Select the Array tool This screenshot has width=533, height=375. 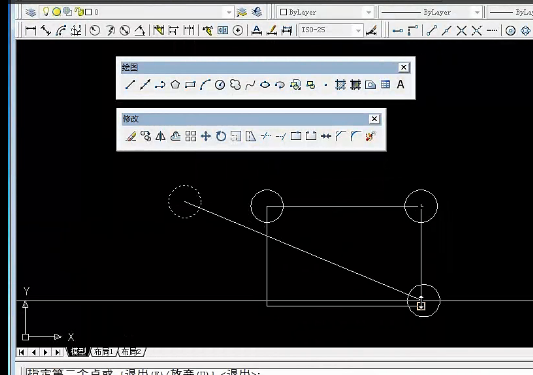point(190,136)
